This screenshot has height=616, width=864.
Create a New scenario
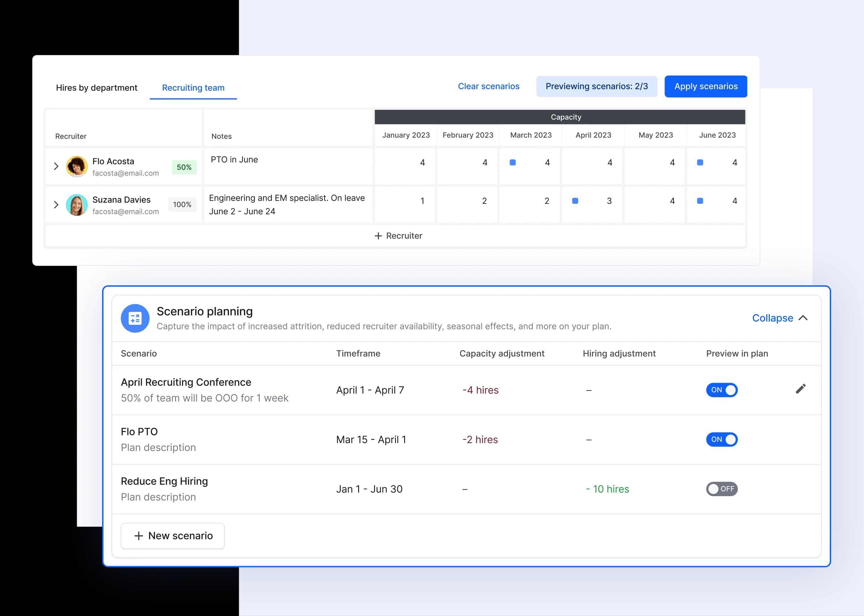pyautogui.click(x=173, y=535)
